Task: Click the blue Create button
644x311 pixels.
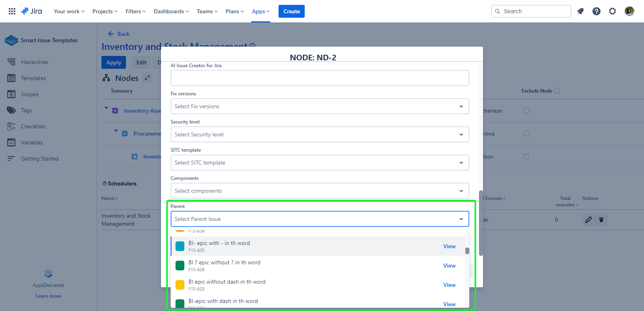Action: 291,11
